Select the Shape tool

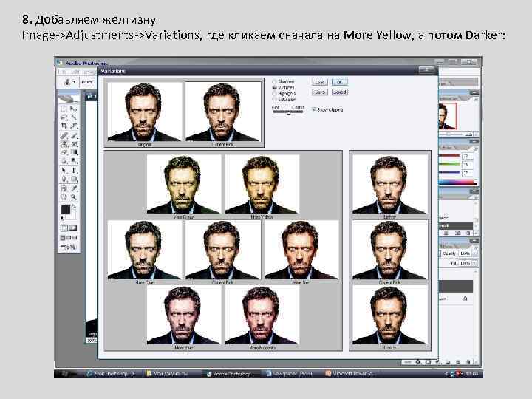pyautogui.click(x=74, y=179)
